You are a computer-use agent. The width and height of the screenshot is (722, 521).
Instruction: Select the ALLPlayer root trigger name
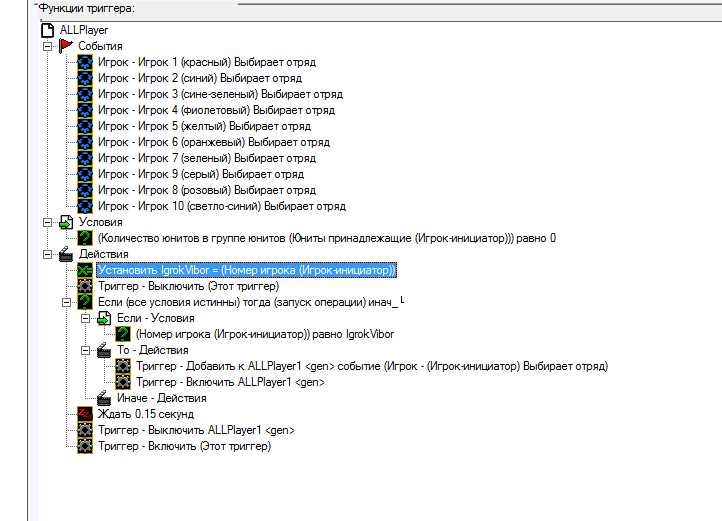pyautogui.click(x=84, y=30)
